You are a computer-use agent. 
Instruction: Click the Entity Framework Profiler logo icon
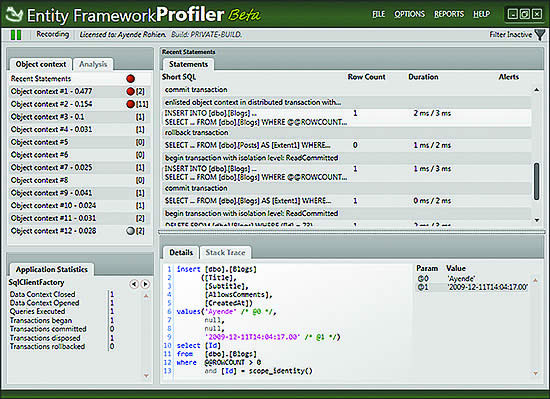pos(14,14)
